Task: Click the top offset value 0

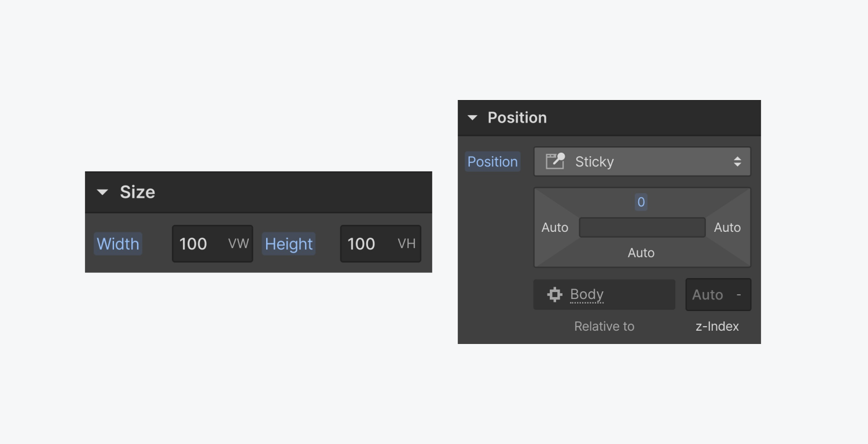Action: click(641, 202)
